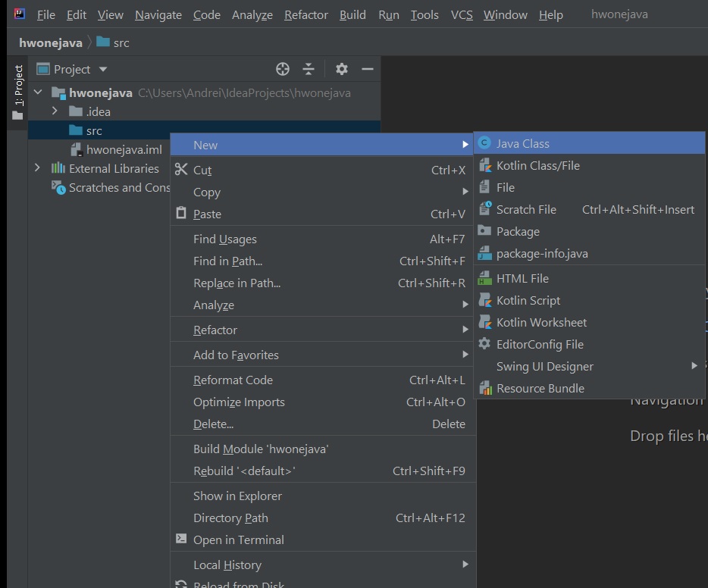This screenshot has height=588, width=708.
Task: Choose Directory Path menu entry
Action: 323,518
